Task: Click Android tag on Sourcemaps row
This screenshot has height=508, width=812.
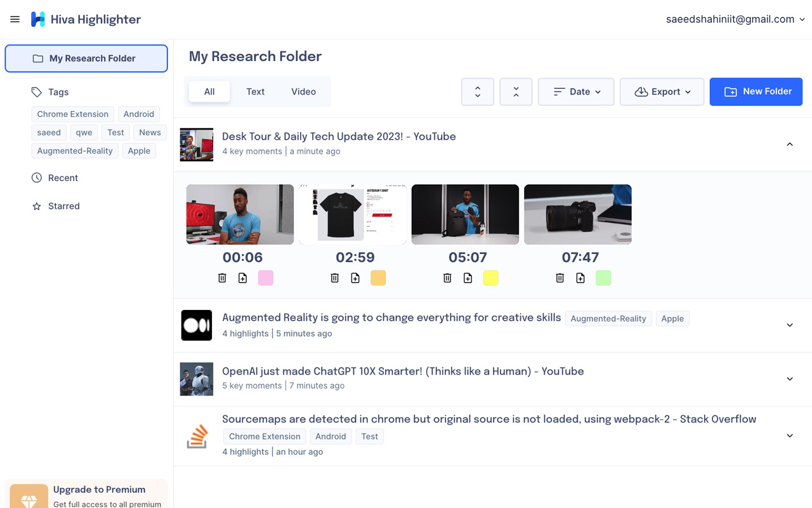Action: point(331,436)
